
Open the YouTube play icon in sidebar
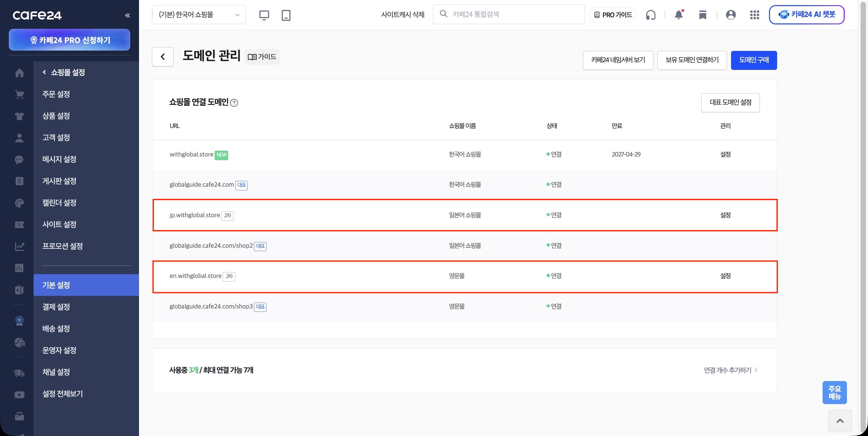[19, 395]
